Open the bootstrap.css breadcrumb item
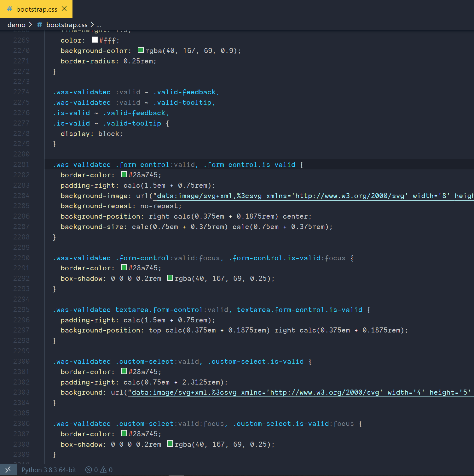This screenshot has width=474, height=476. 67,25
